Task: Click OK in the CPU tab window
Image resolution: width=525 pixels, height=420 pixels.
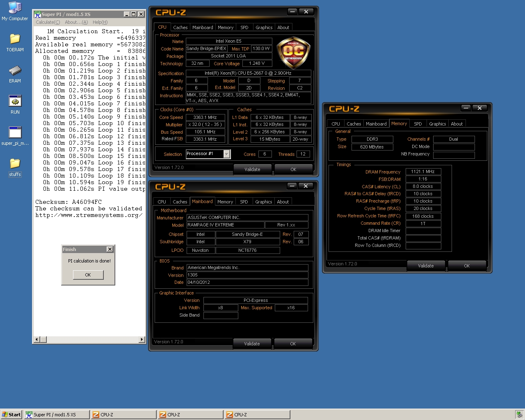Action: [293, 169]
